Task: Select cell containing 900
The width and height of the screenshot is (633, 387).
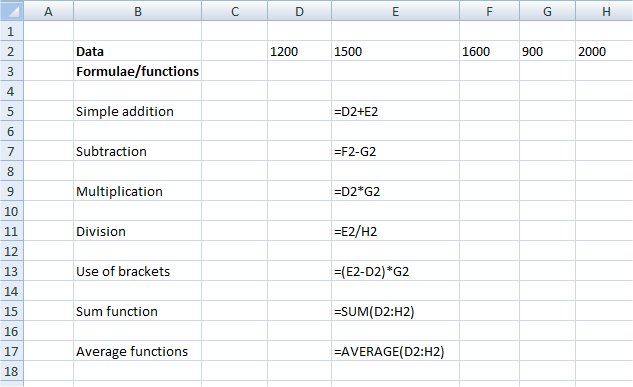Action: point(547,51)
